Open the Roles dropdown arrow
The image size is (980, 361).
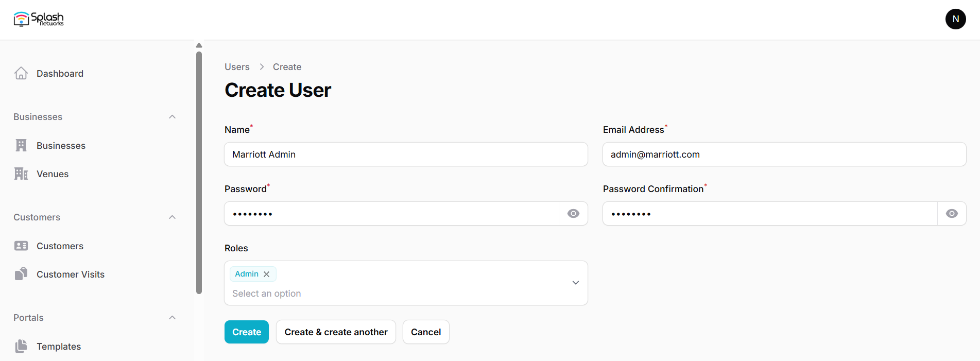[x=576, y=283]
